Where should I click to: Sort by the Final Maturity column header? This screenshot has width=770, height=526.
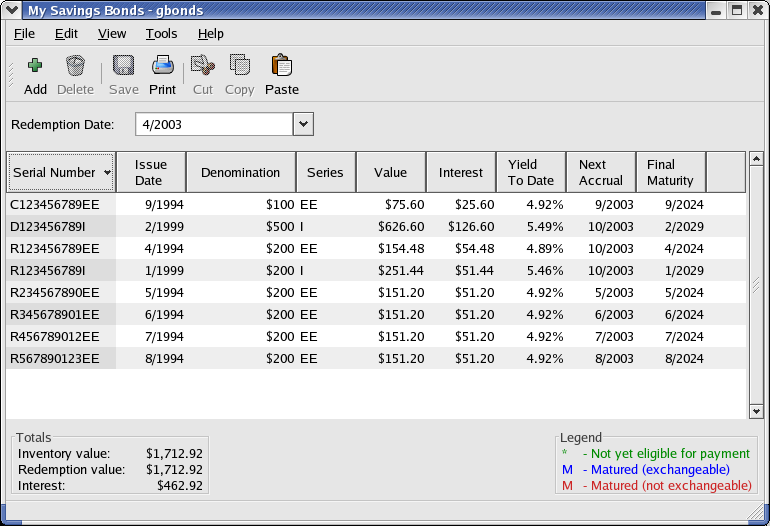(x=671, y=172)
